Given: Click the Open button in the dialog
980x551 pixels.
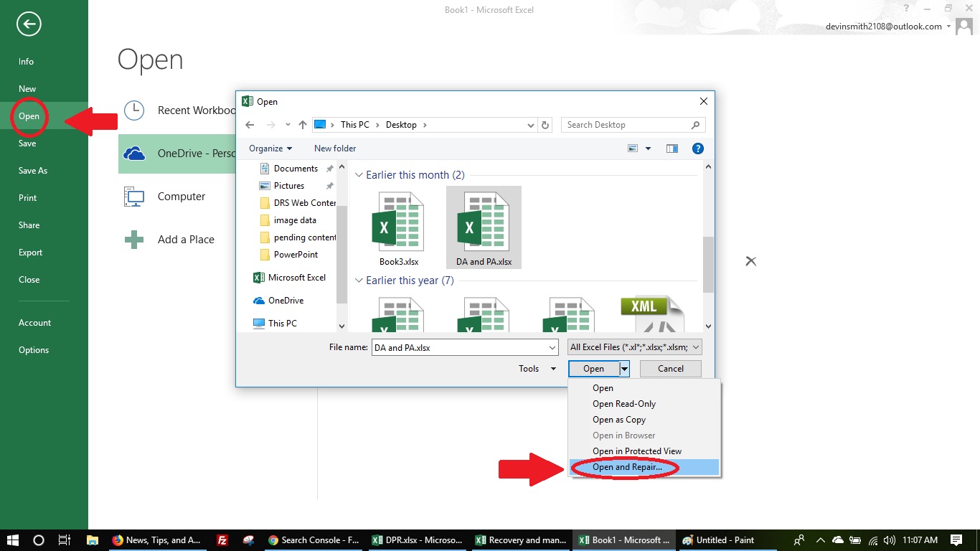Looking at the screenshot, I should [x=593, y=369].
